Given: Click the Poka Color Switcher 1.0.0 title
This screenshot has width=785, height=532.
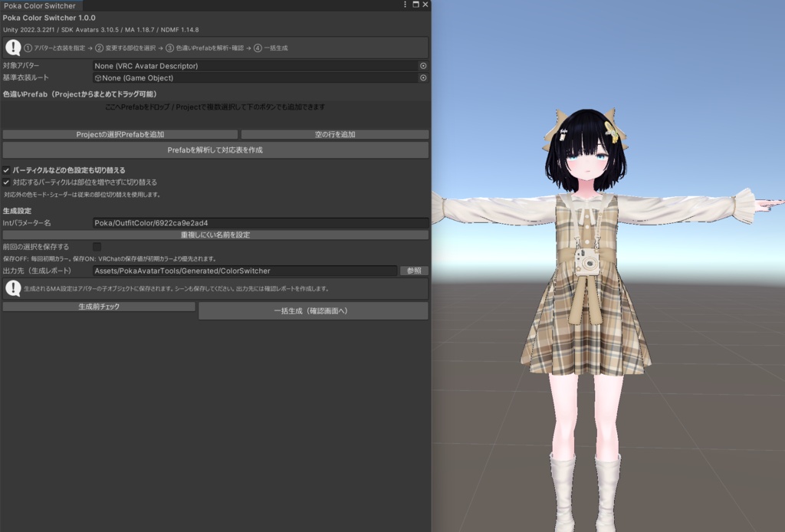Looking at the screenshot, I should [49, 18].
